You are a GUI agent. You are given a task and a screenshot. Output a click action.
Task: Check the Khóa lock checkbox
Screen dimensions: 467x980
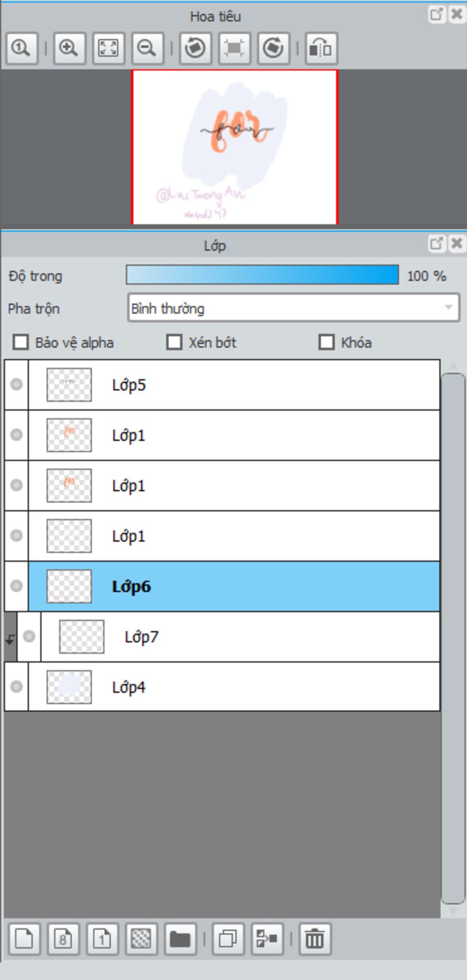click(326, 342)
